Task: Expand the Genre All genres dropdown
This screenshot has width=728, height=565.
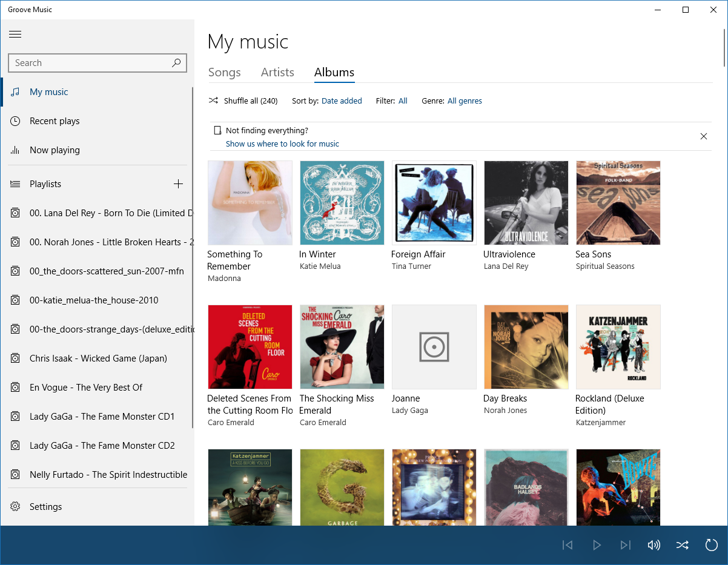Action: [x=465, y=101]
